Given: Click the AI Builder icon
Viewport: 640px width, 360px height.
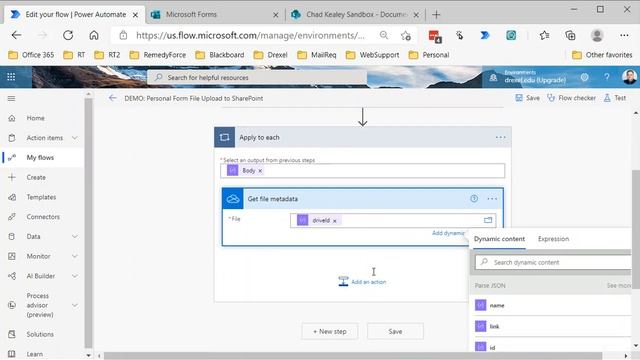Looking at the screenshot, I should coord(12,276).
